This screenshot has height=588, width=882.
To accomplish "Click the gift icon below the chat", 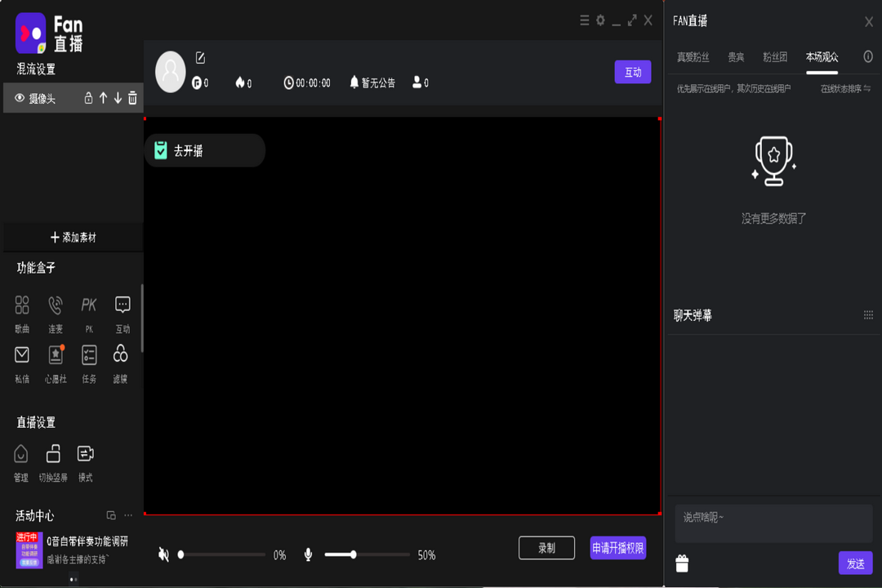I will pyautogui.click(x=682, y=563).
